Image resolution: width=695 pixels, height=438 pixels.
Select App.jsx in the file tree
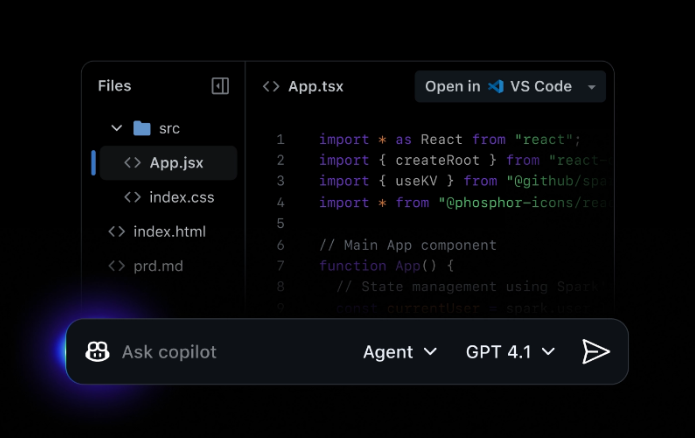tap(168, 163)
